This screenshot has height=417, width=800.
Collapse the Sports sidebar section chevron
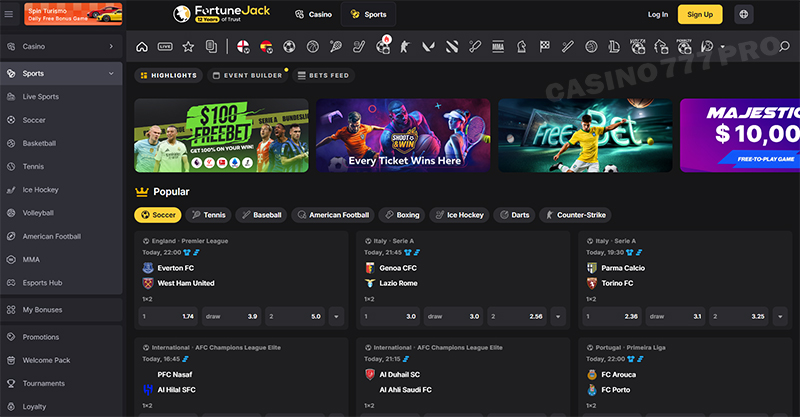(111, 73)
